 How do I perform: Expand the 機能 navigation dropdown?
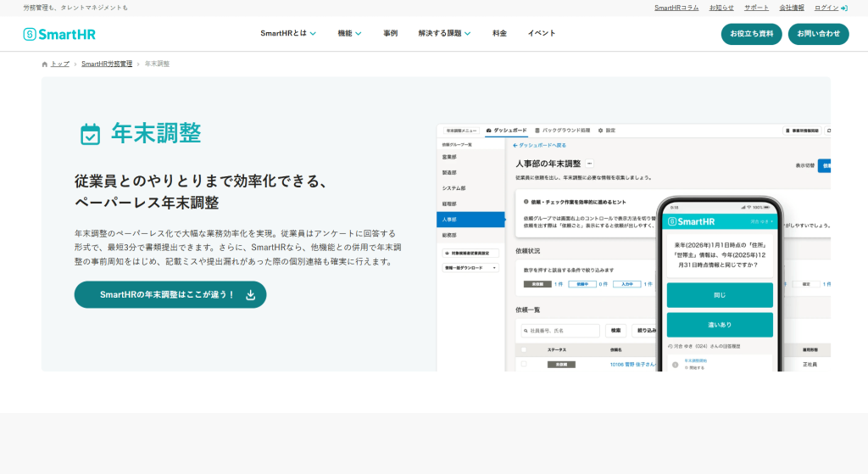(350, 33)
